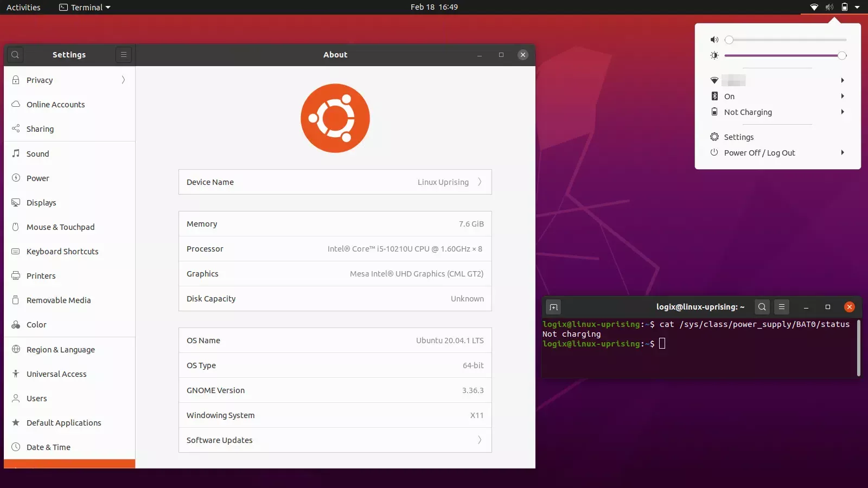Open the system menu arrow in top bar
Screen dimensions: 868x488
(x=857, y=7)
